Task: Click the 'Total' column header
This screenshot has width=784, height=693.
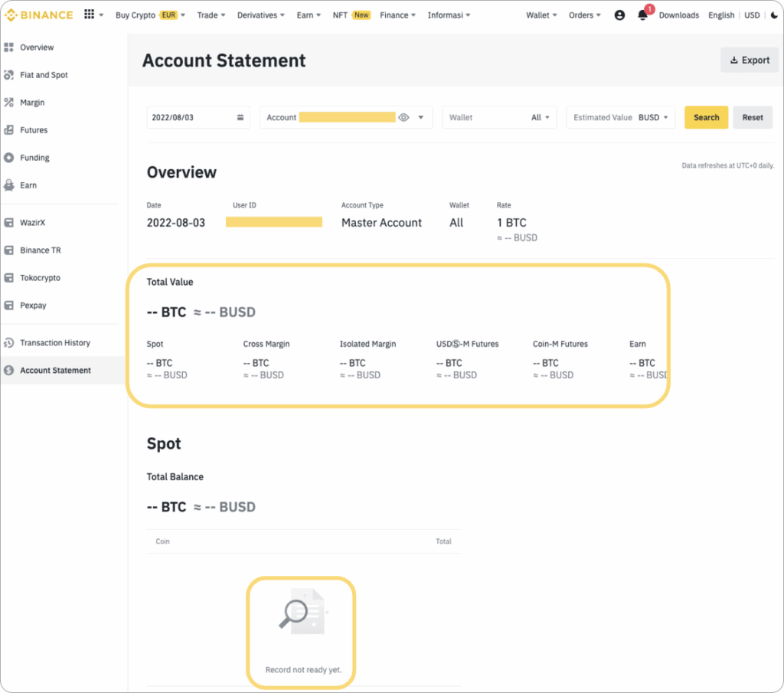Action: pyautogui.click(x=443, y=541)
